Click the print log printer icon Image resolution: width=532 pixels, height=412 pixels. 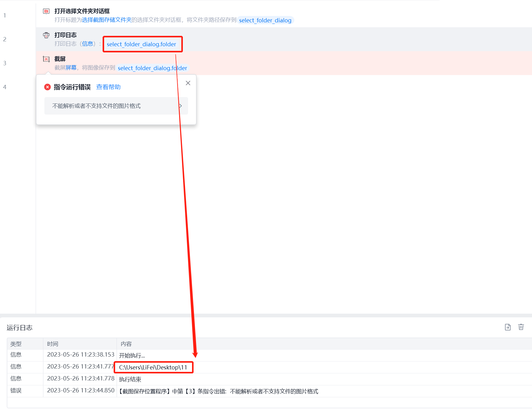point(46,35)
